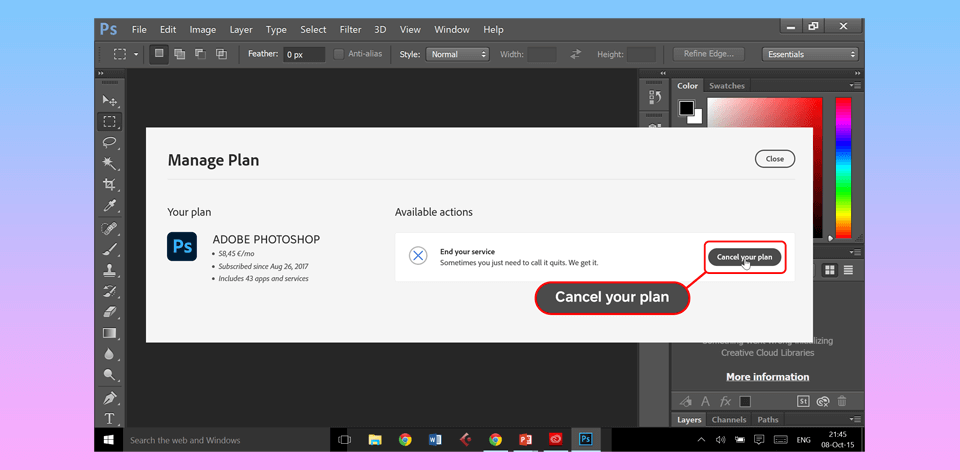Select the Gradient tool
Screen dimensions: 960x470
coord(110,333)
